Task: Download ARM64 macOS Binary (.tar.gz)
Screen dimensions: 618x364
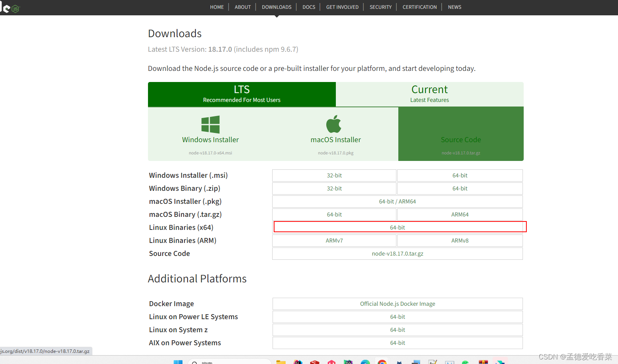Action: click(x=460, y=215)
